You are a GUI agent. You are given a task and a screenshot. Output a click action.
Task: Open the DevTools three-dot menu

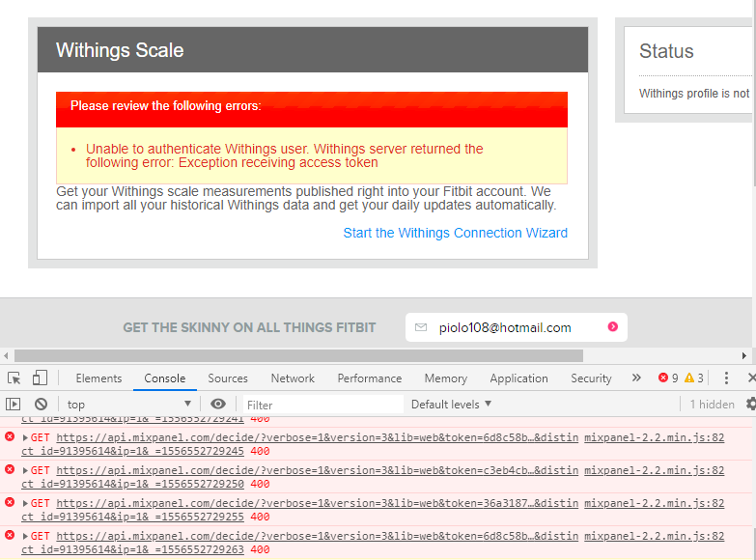pyautogui.click(x=726, y=378)
